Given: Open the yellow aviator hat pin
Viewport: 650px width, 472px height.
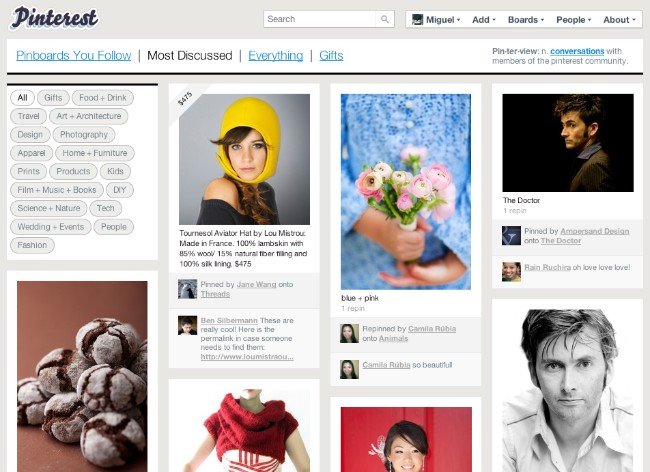Looking at the screenshot, I should [x=244, y=159].
